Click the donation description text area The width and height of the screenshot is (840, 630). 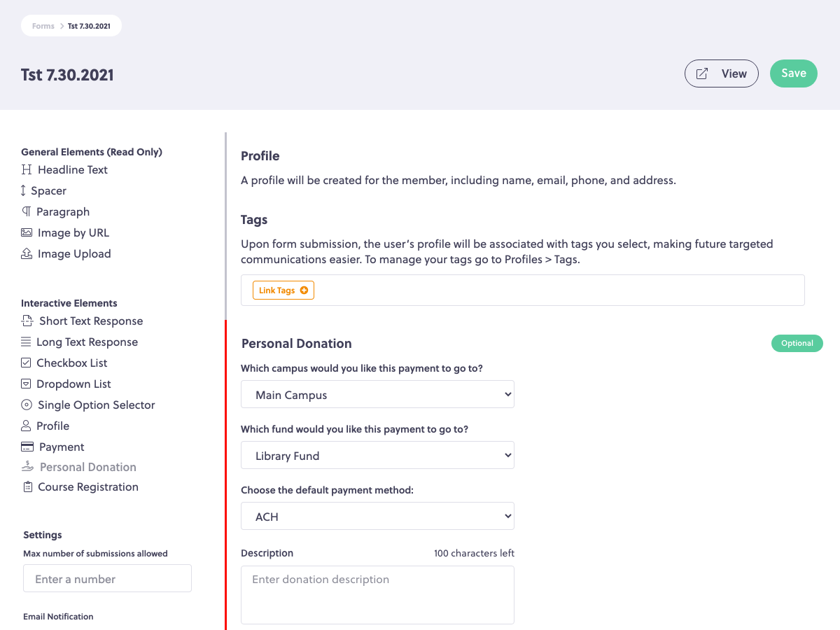click(377, 594)
